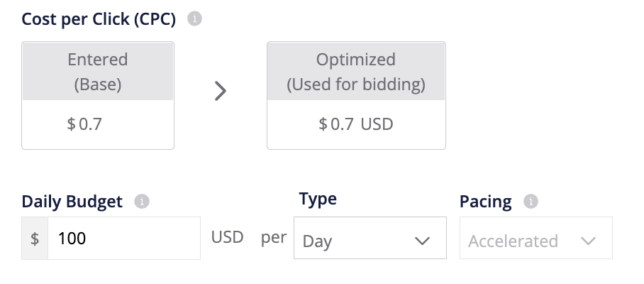Click the USD text beside the budget field

(228, 237)
